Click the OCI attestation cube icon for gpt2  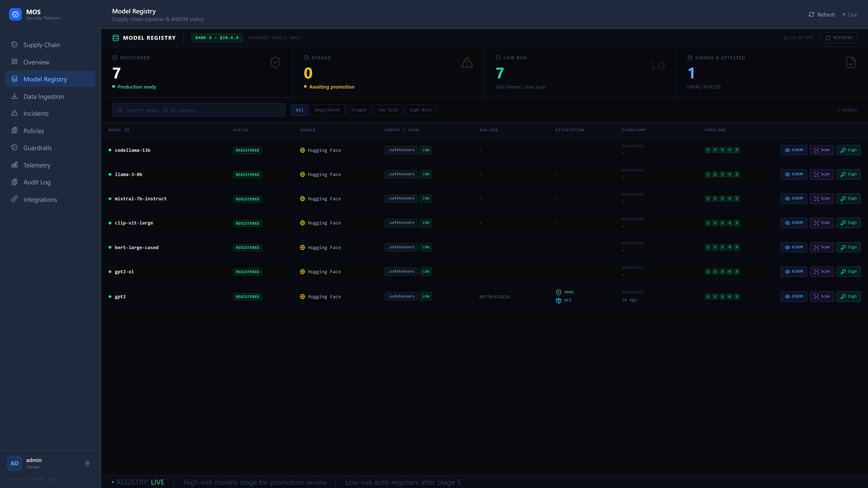[x=559, y=300]
